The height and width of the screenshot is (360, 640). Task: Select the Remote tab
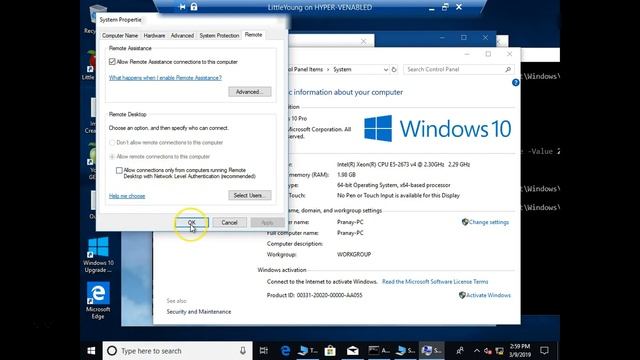pyautogui.click(x=253, y=35)
